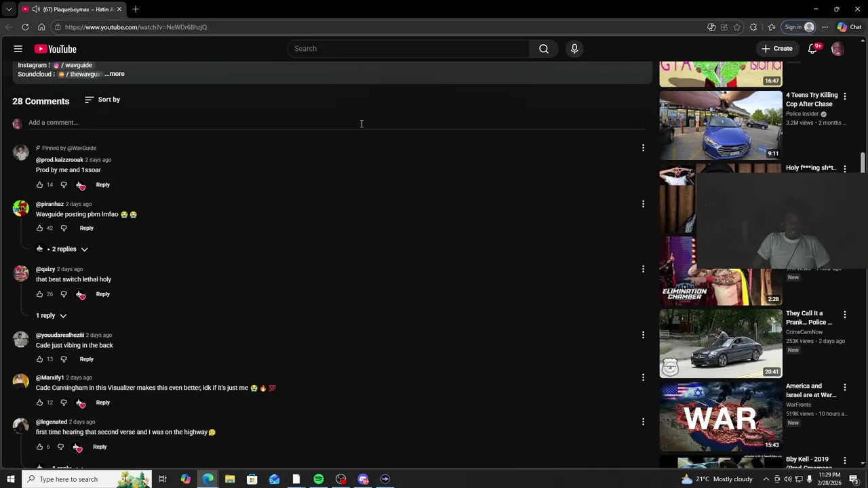Like the comment by @youudarealheziii
868x488 pixels.
pyautogui.click(x=39, y=359)
